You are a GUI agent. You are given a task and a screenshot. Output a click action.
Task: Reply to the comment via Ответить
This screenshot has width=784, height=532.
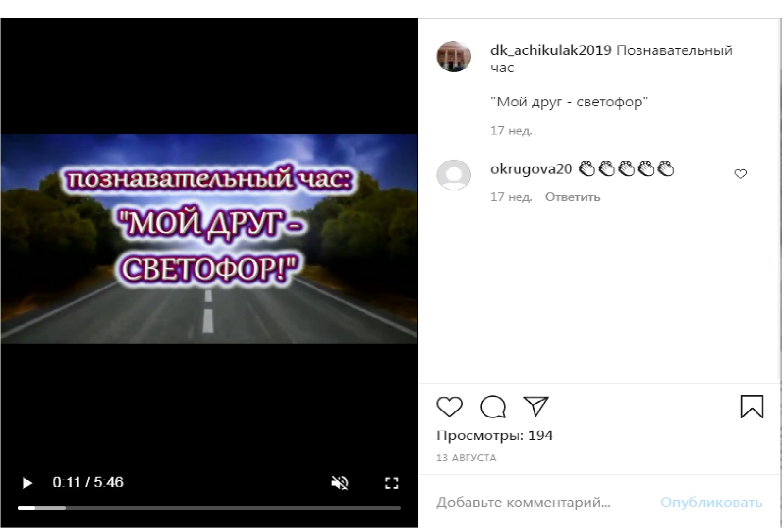pyautogui.click(x=572, y=197)
